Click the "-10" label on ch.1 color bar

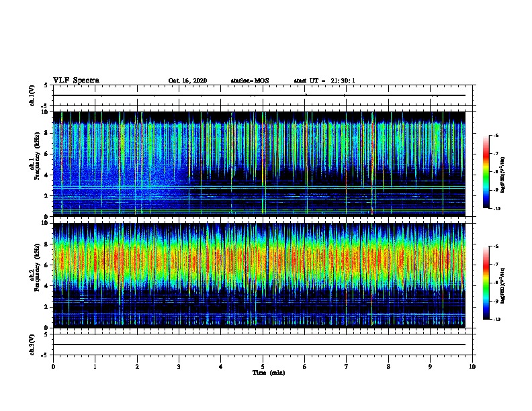(x=496, y=209)
